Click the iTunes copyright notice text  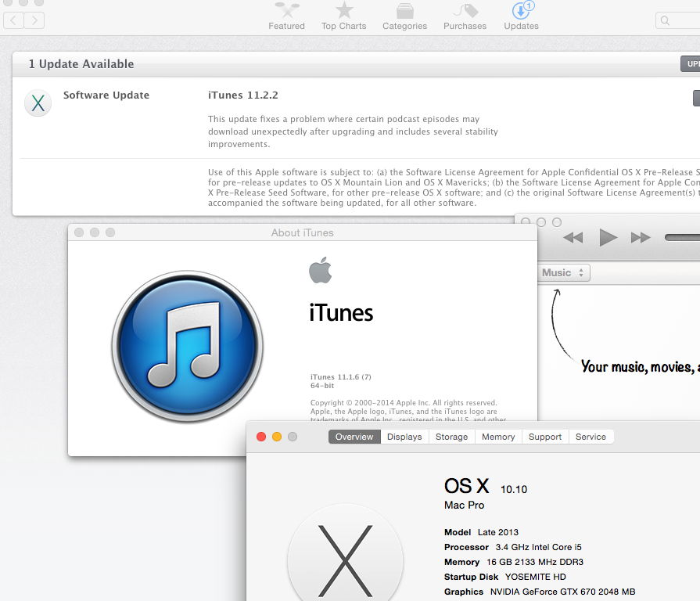[x=408, y=412]
